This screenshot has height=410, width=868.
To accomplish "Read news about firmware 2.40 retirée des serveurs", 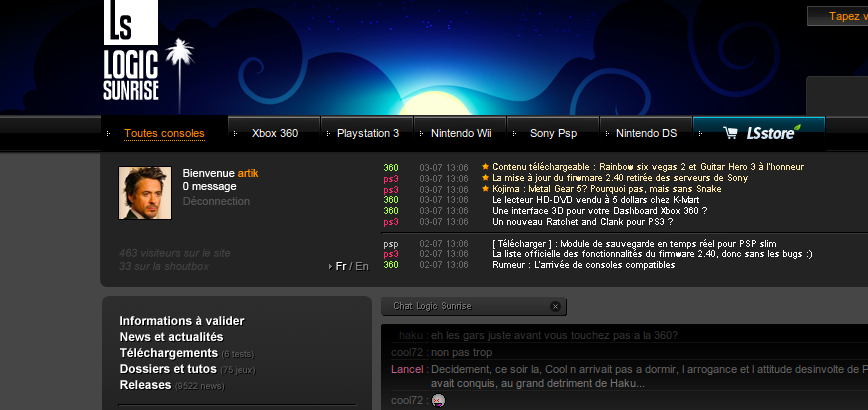I will (x=620, y=178).
